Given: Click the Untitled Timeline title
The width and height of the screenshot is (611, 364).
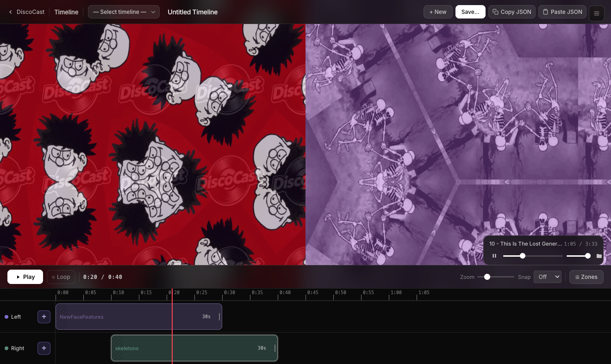Looking at the screenshot, I should pos(193,12).
